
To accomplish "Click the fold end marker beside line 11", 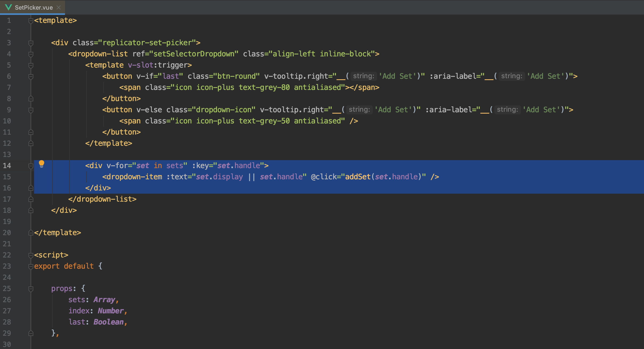I will [x=31, y=132].
